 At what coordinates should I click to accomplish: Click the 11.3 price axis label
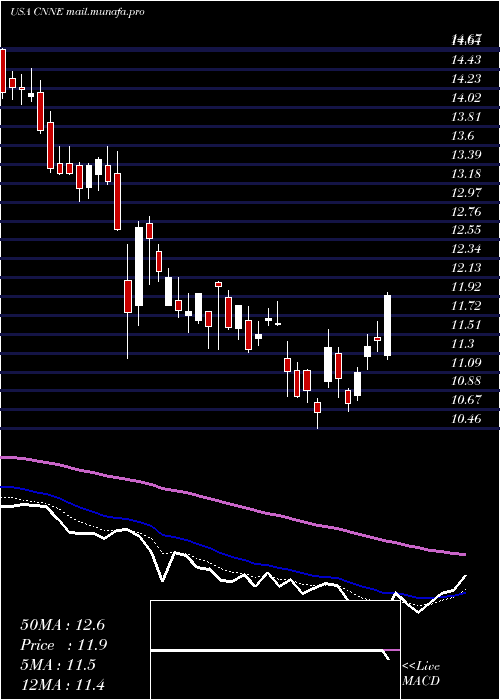point(462,344)
